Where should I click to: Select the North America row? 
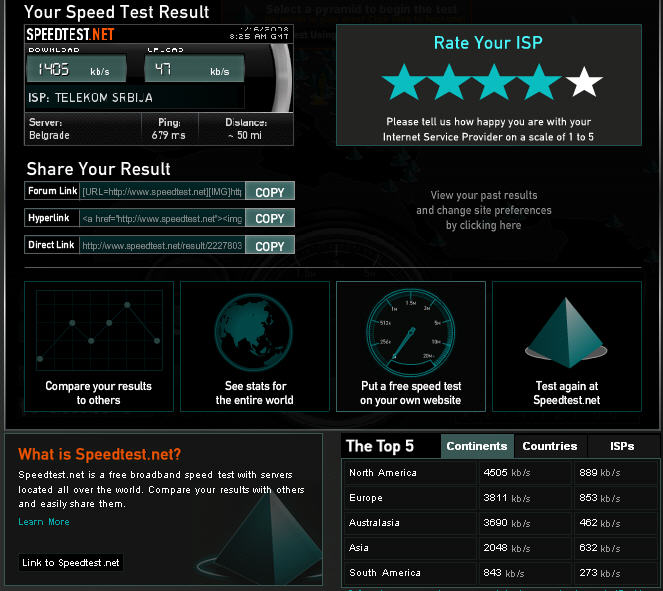(x=501, y=473)
